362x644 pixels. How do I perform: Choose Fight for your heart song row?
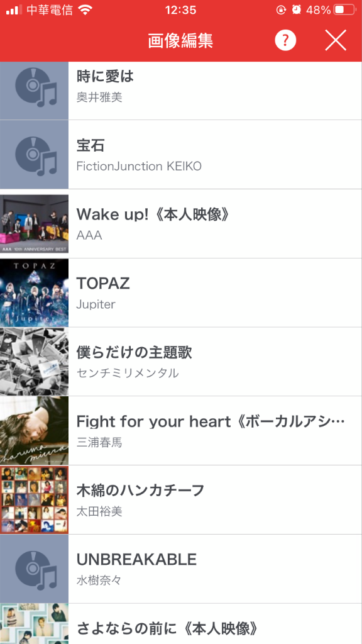pyautogui.click(x=215, y=431)
